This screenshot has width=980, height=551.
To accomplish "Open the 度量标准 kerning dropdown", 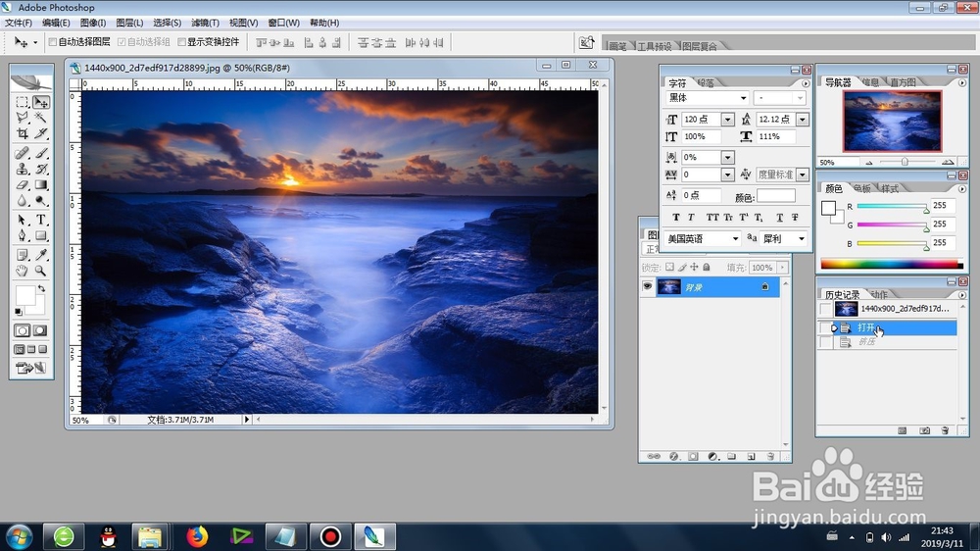I will pyautogui.click(x=803, y=175).
